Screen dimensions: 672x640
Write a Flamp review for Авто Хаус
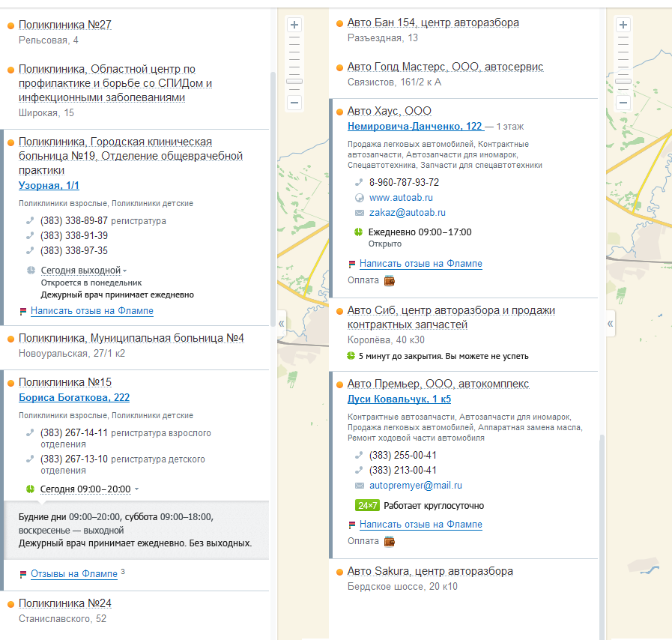(x=421, y=264)
